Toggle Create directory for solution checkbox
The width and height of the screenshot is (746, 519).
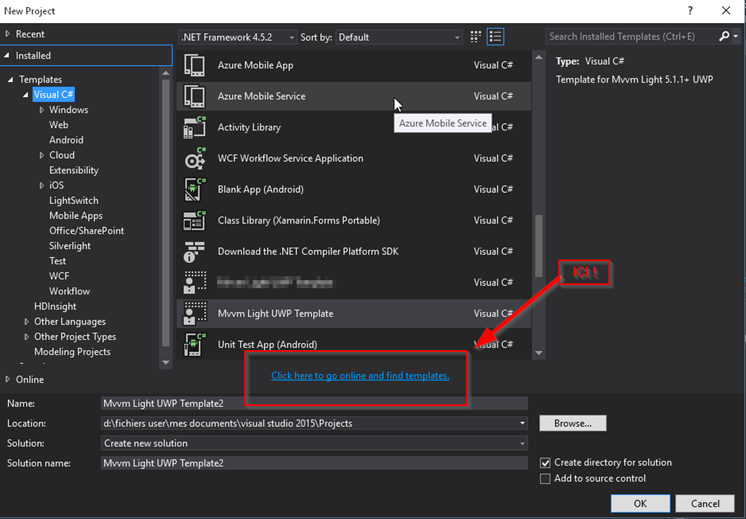click(x=545, y=462)
